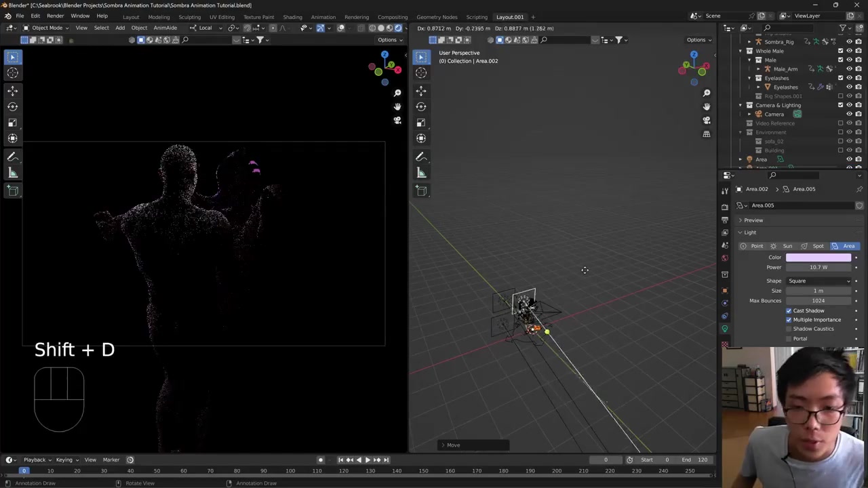
Task: Select the Measure tool in right viewport
Action: (x=421, y=173)
